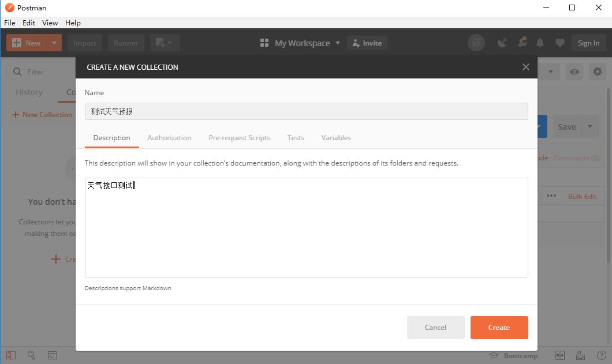Click the orange New button
Image resolution: width=612 pixels, height=364 pixels.
coord(26,43)
